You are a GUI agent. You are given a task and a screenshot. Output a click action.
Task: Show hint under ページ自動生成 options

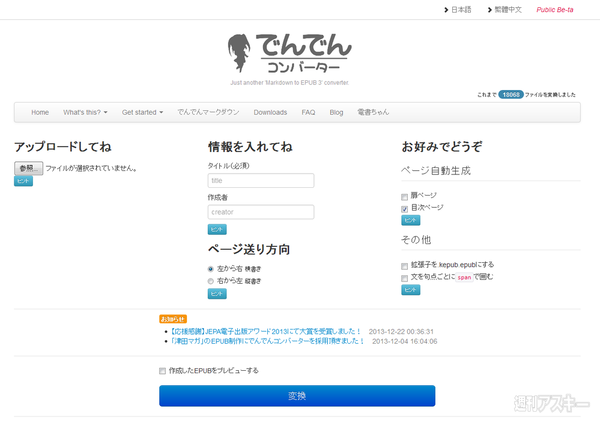click(x=411, y=220)
